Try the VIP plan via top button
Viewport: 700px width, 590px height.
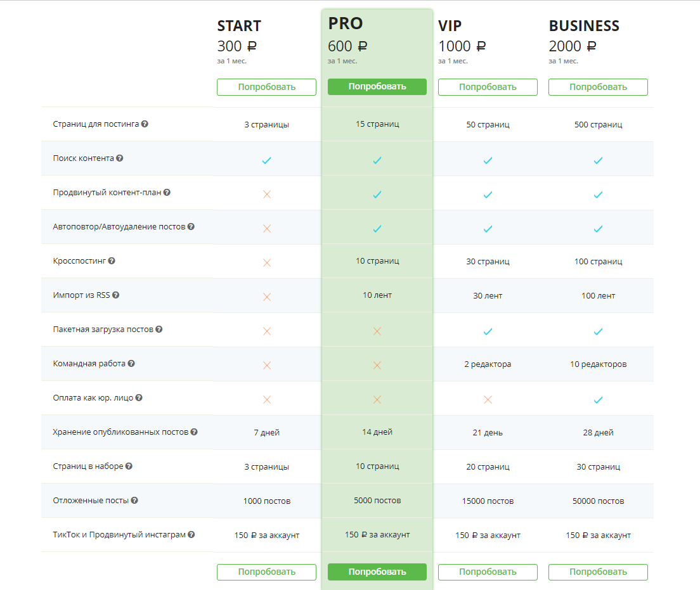488,87
